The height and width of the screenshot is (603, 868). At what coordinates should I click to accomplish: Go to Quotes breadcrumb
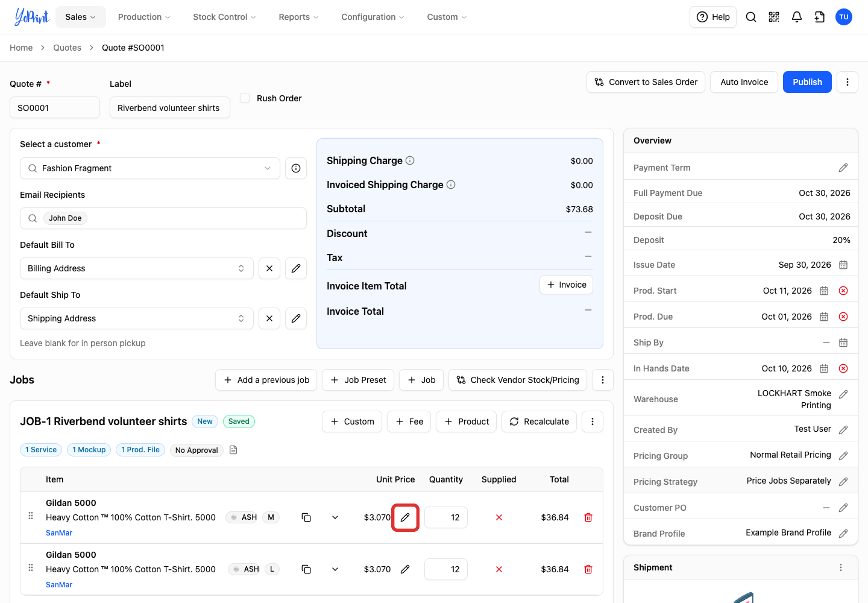[x=67, y=48]
